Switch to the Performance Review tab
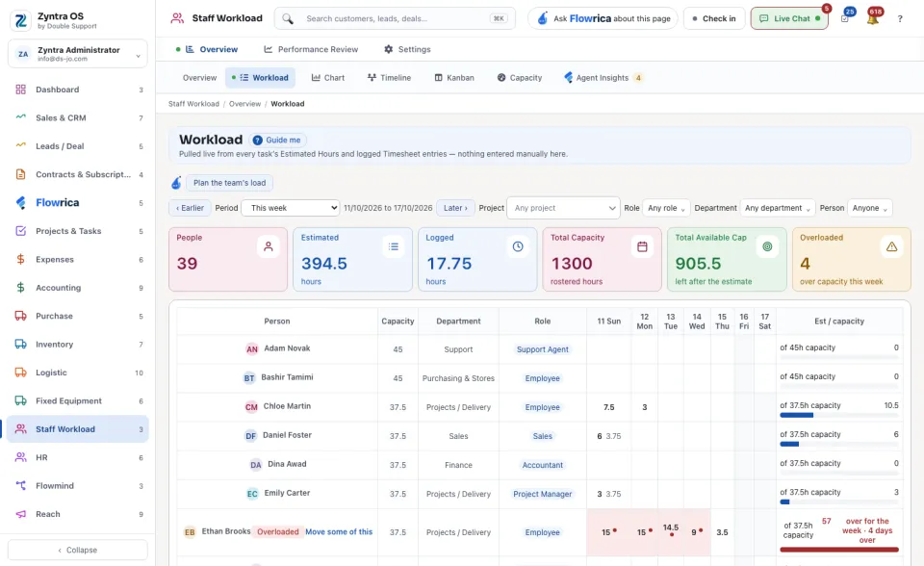Image resolution: width=924 pixels, height=566 pixels. pos(311,49)
